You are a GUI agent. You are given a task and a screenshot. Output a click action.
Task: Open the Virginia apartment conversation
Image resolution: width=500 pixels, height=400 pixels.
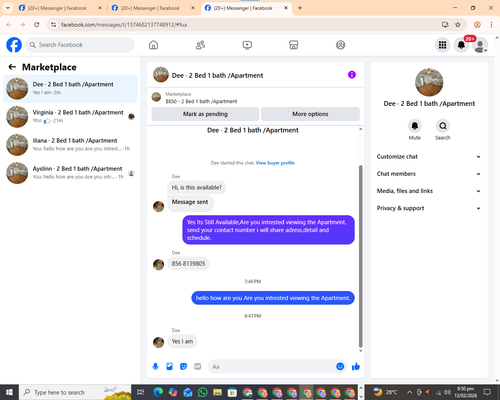pyautogui.click(x=70, y=117)
